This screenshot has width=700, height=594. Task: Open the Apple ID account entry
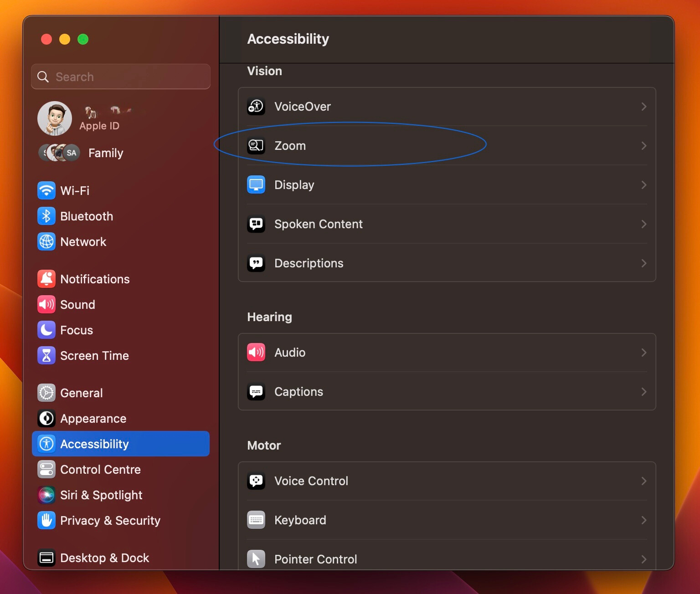(x=121, y=118)
